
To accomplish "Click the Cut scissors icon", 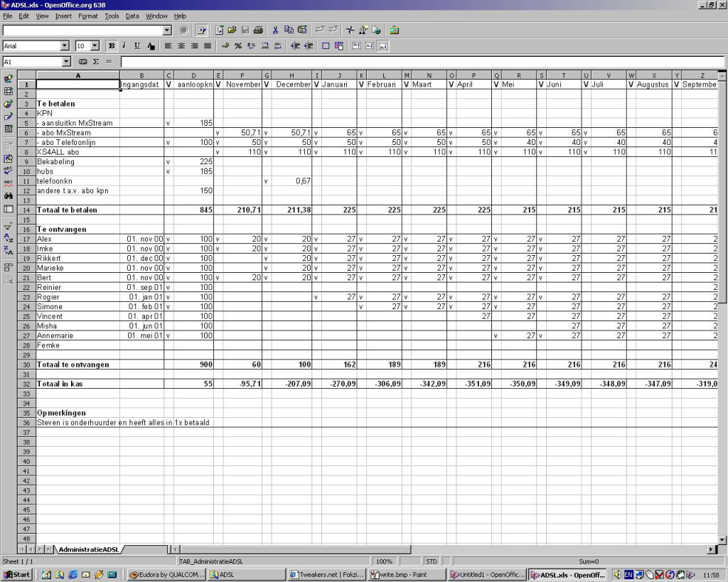I will (x=276, y=31).
